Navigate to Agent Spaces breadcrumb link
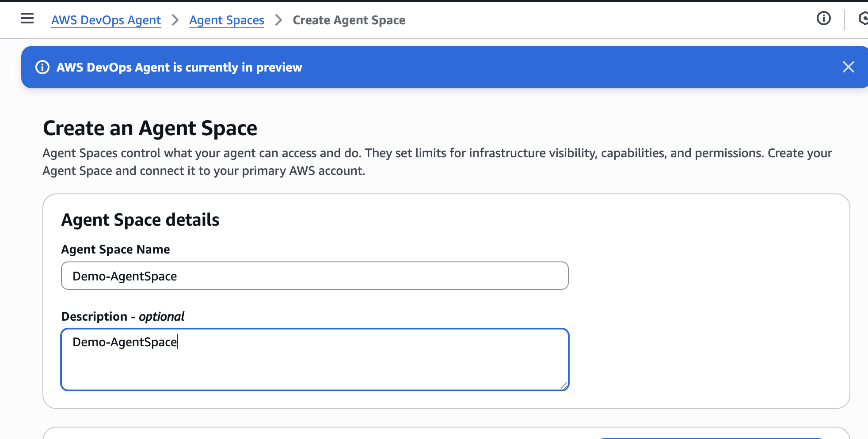 227,20
